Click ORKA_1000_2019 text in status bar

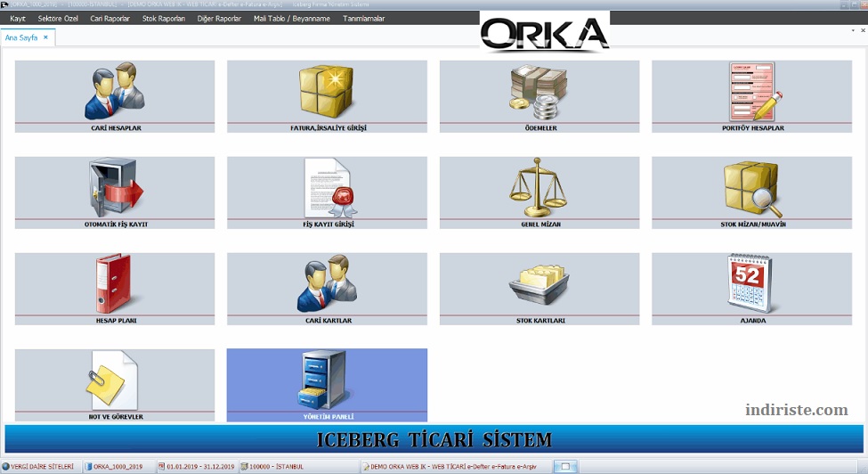tap(118, 467)
